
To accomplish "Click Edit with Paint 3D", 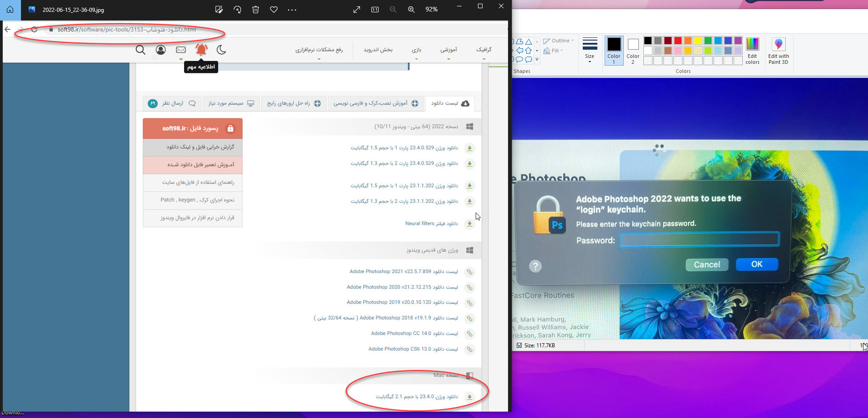I will 778,50.
